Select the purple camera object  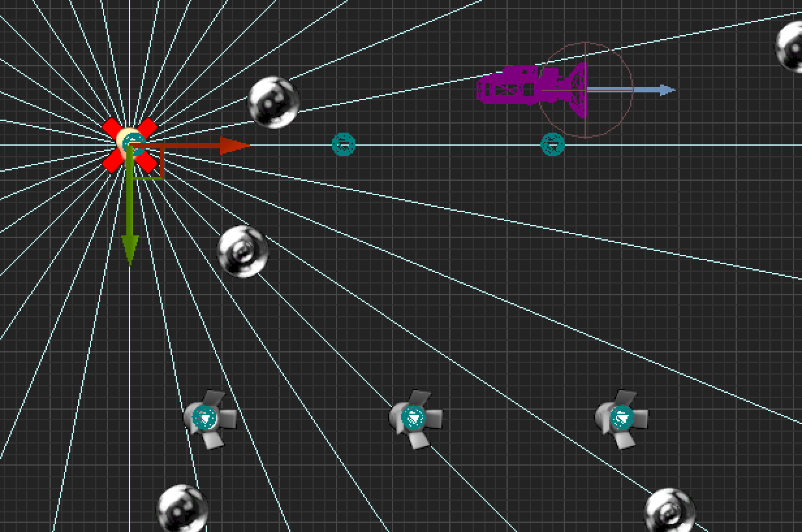tap(532, 89)
